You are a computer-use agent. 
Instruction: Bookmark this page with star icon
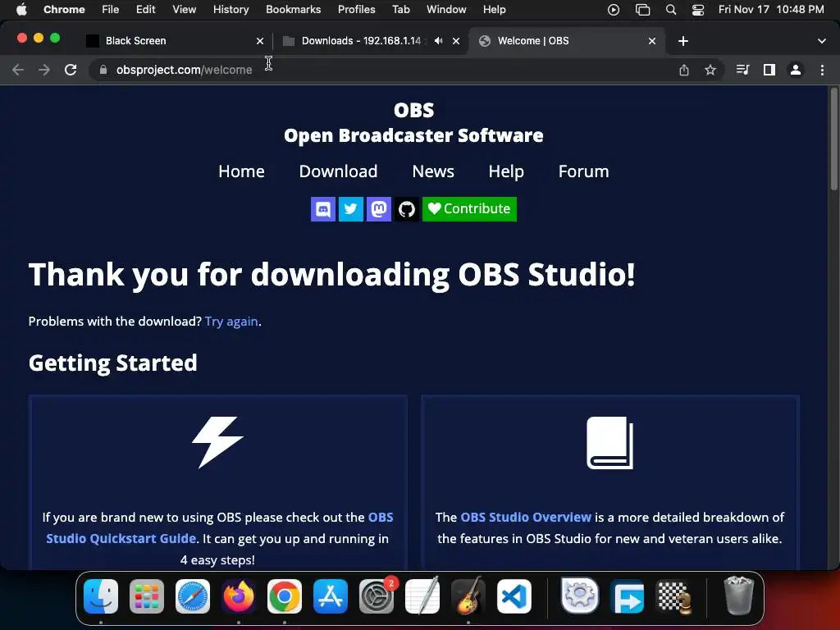point(710,71)
